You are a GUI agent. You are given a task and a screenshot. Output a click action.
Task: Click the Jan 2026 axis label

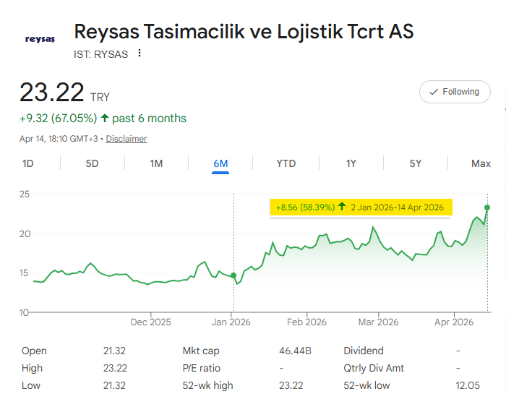231,322
